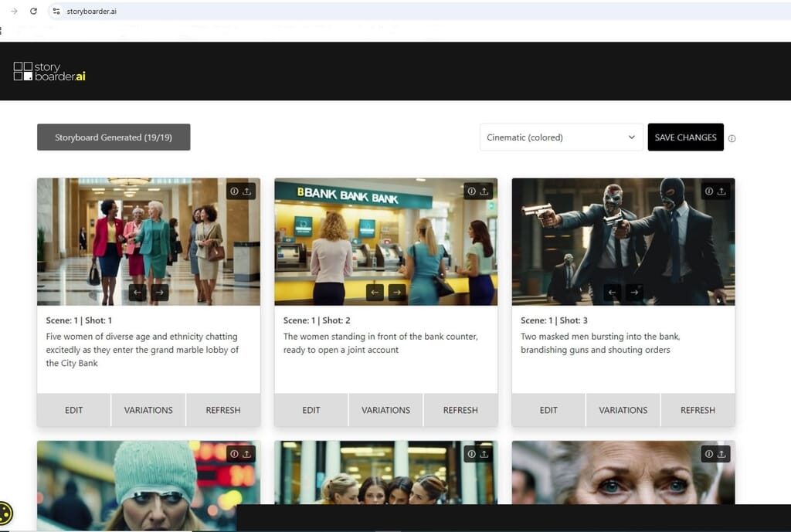Click info icon beside Save Changes button
The image size is (791, 532).
(732, 139)
